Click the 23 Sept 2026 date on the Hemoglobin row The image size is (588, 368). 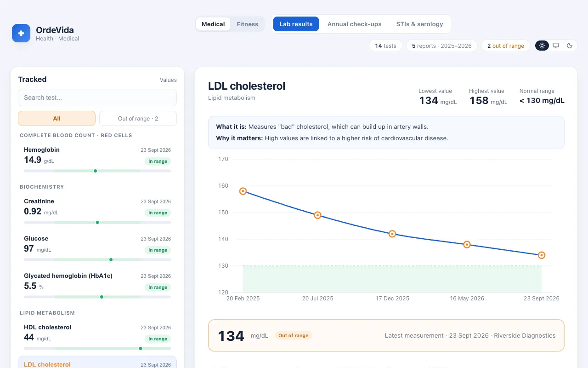156,150
